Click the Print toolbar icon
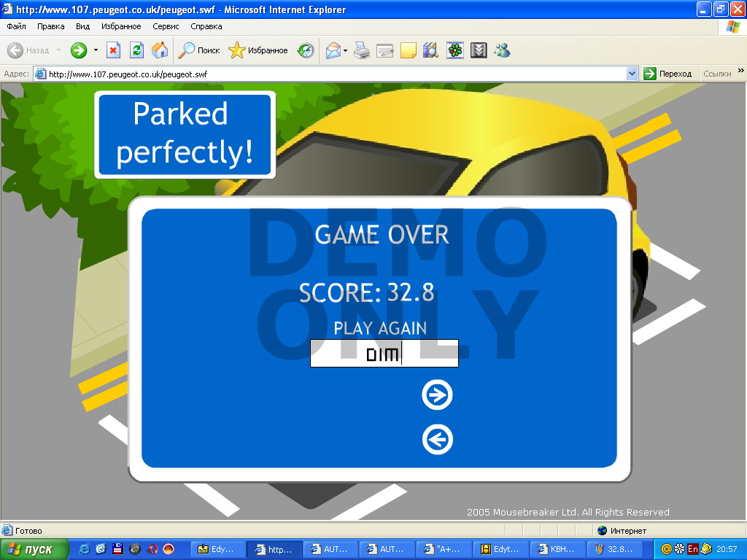This screenshot has width=747, height=560. click(362, 50)
